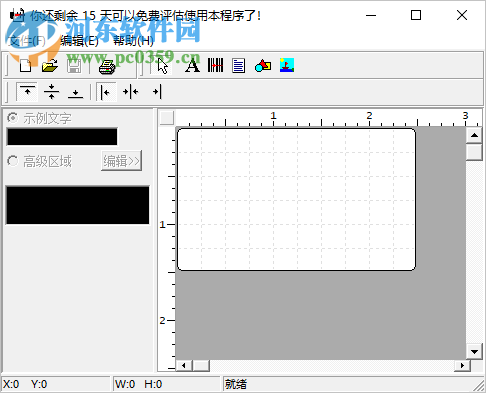This screenshot has height=393, width=486.
Task: Open the 文件(F) menu
Action: (x=27, y=41)
